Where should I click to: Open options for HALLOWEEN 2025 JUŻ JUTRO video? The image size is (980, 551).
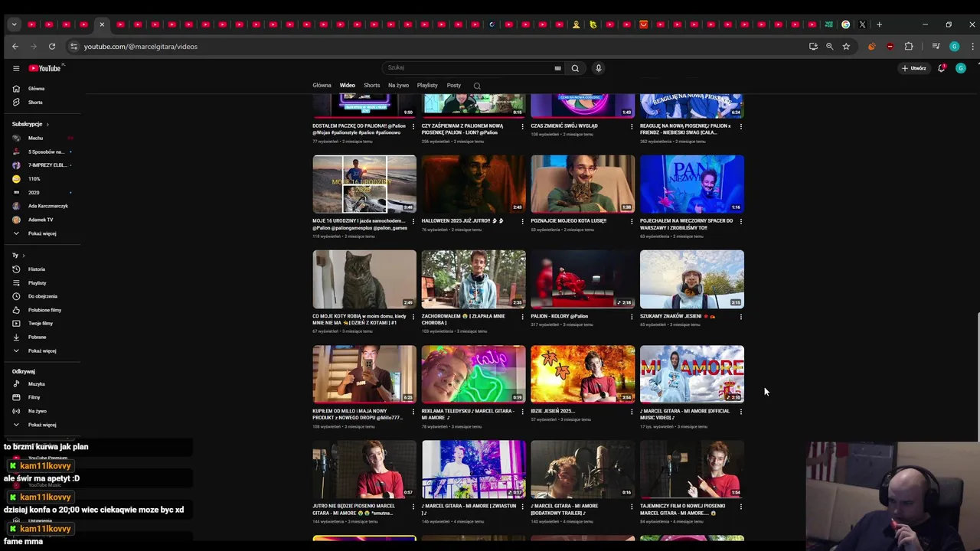point(522,221)
